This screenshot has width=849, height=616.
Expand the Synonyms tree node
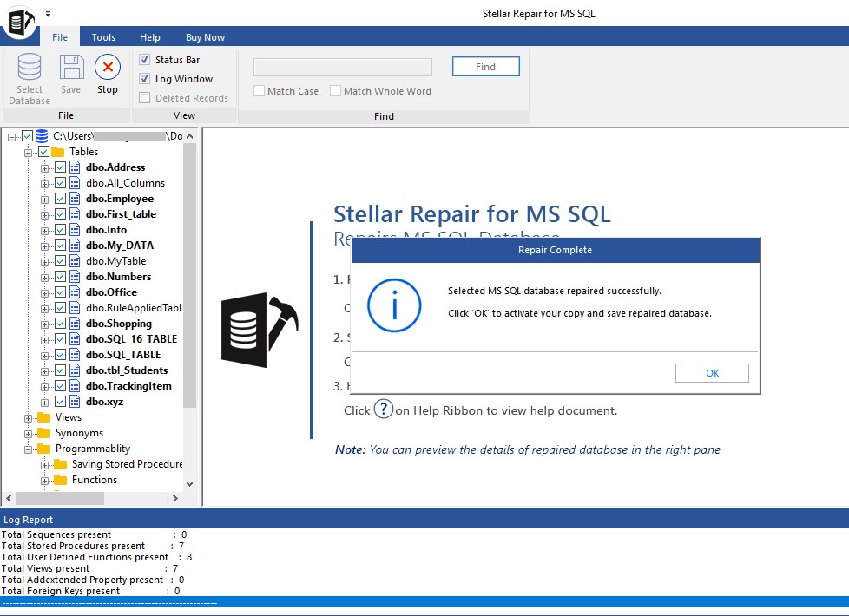tap(29, 433)
